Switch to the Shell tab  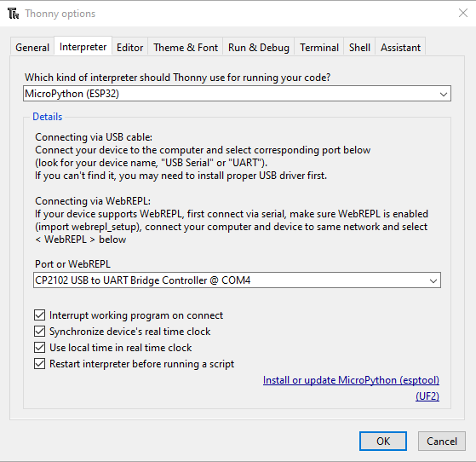pos(359,47)
